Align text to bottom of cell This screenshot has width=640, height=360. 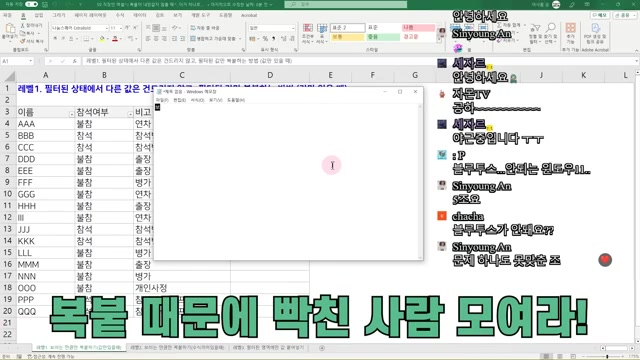(164, 28)
